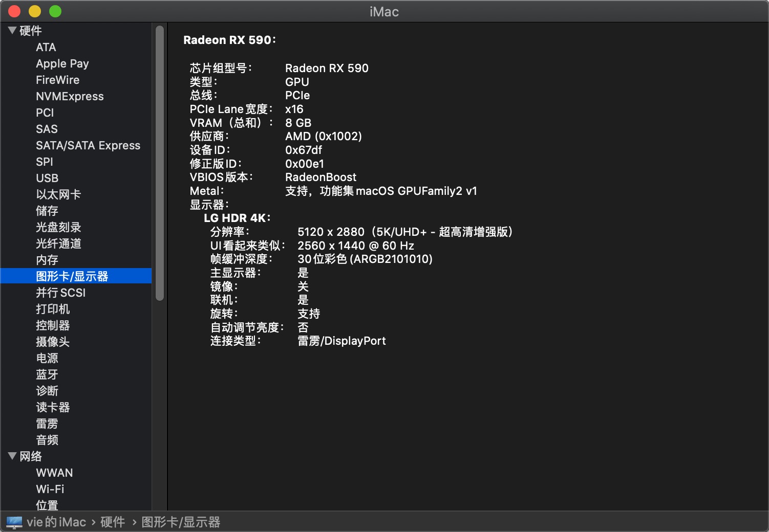The image size is (769, 532).
Task: Select WWAN under 网络
Action: [54, 473]
